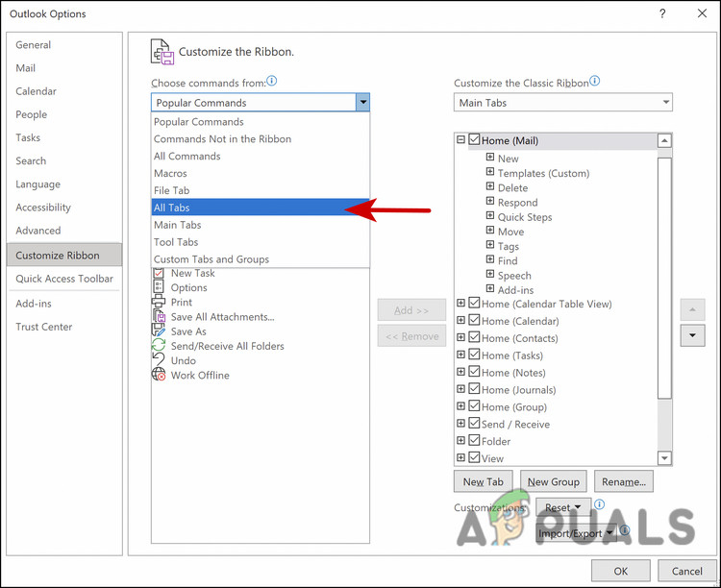Switch to Accessibility options
The image size is (721, 588).
pyautogui.click(x=64, y=208)
